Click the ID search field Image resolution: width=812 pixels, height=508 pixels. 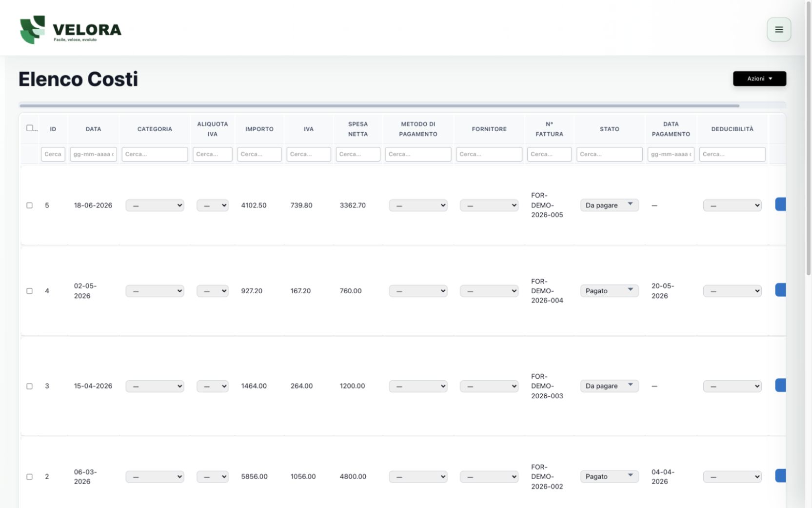(x=53, y=154)
